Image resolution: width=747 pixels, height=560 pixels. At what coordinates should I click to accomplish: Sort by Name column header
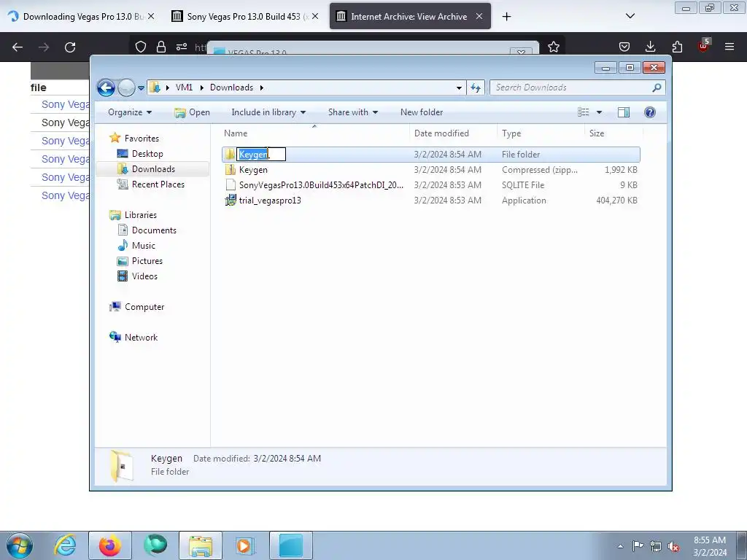click(x=314, y=133)
